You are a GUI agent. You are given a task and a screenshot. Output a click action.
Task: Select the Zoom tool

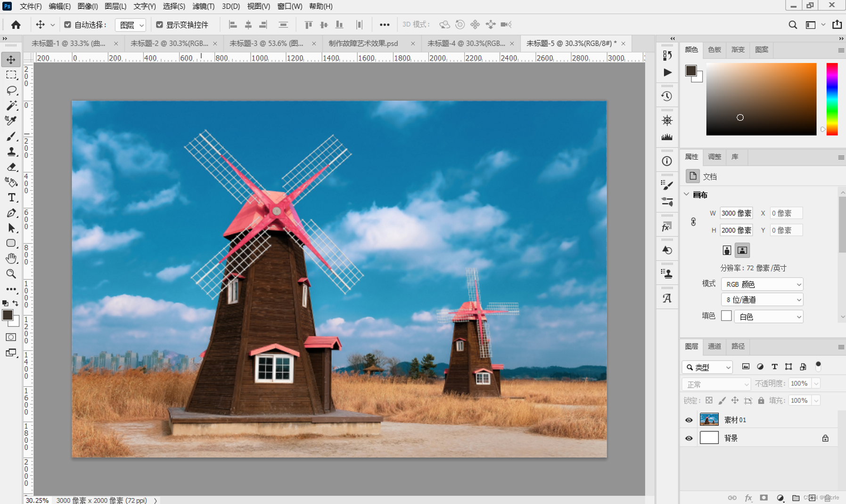[11, 274]
